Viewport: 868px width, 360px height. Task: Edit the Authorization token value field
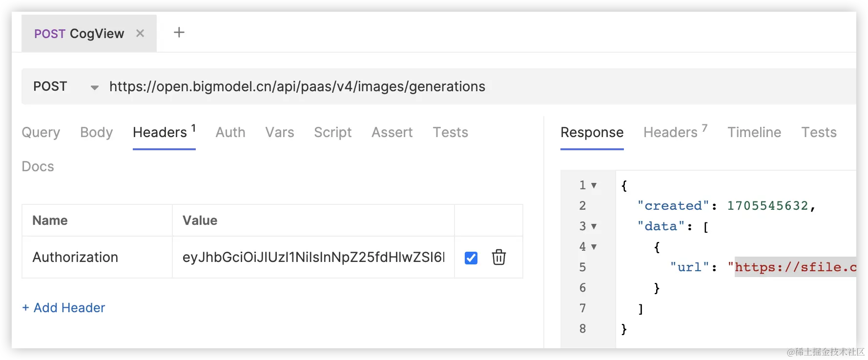coord(313,257)
